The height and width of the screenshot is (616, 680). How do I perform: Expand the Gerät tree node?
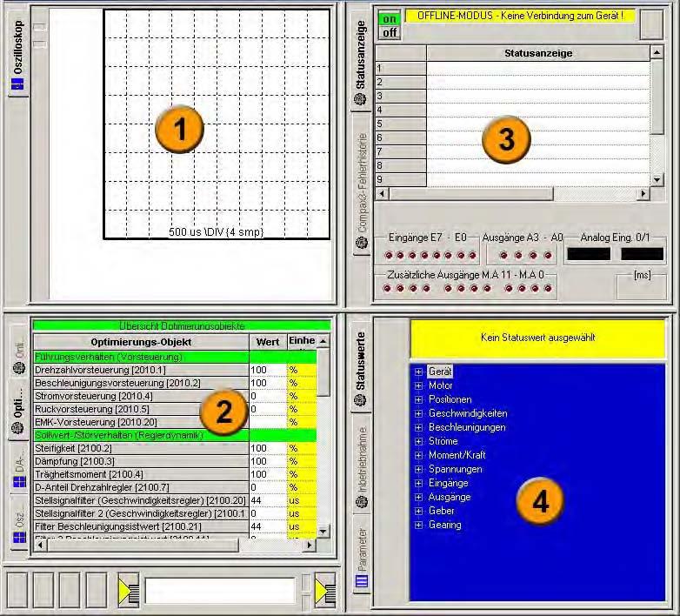tap(418, 372)
